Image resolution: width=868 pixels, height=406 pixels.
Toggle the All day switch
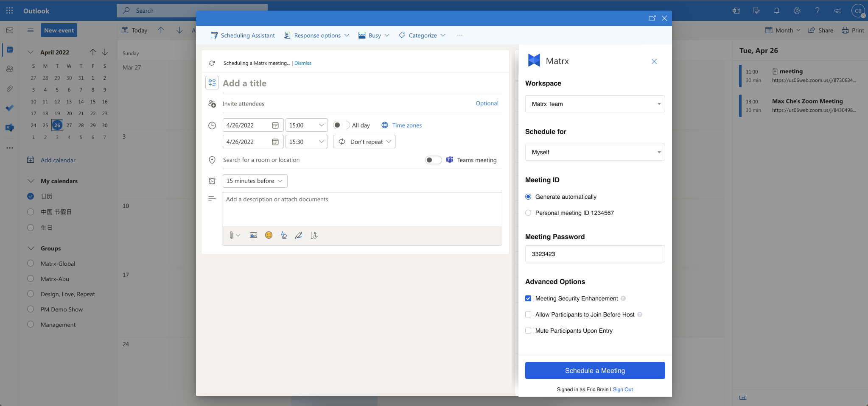point(341,125)
